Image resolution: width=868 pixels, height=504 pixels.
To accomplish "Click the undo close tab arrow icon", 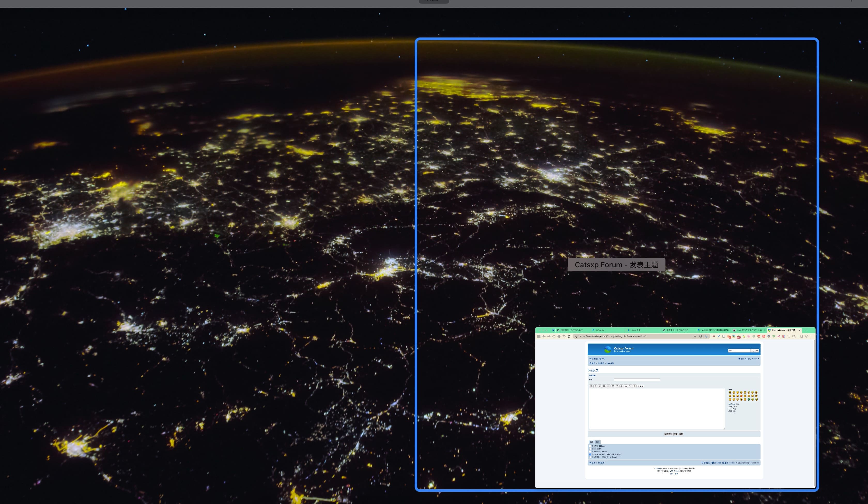I will [564, 337].
